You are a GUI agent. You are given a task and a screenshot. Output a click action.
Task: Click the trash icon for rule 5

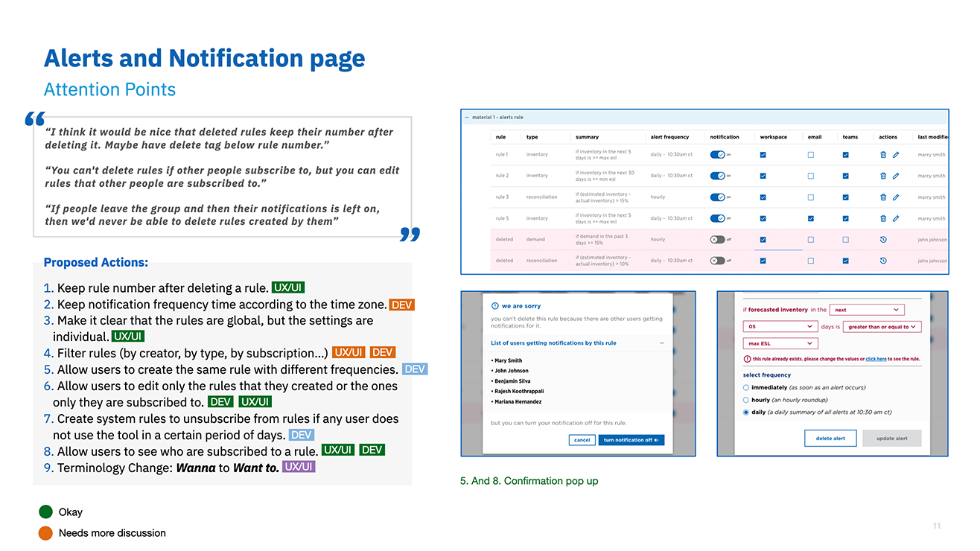click(x=883, y=218)
